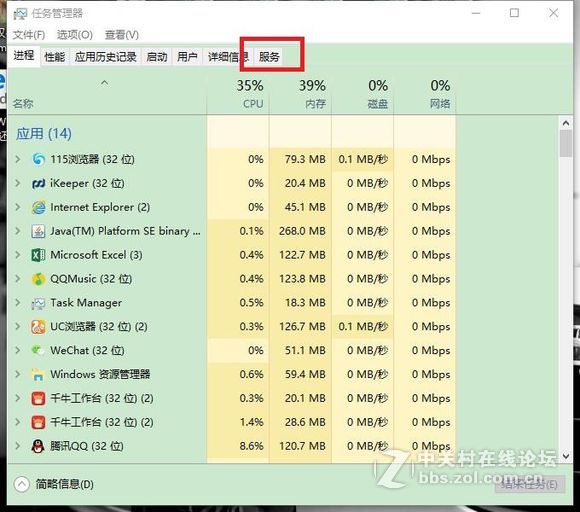Image resolution: width=580 pixels, height=512 pixels.
Task: Expand the WeChat process group
Action: 17,350
